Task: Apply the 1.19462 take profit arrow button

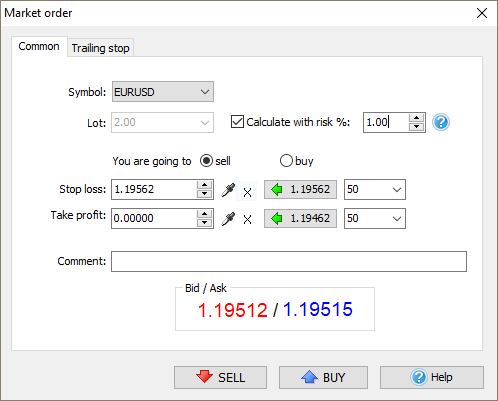Action: [300, 218]
